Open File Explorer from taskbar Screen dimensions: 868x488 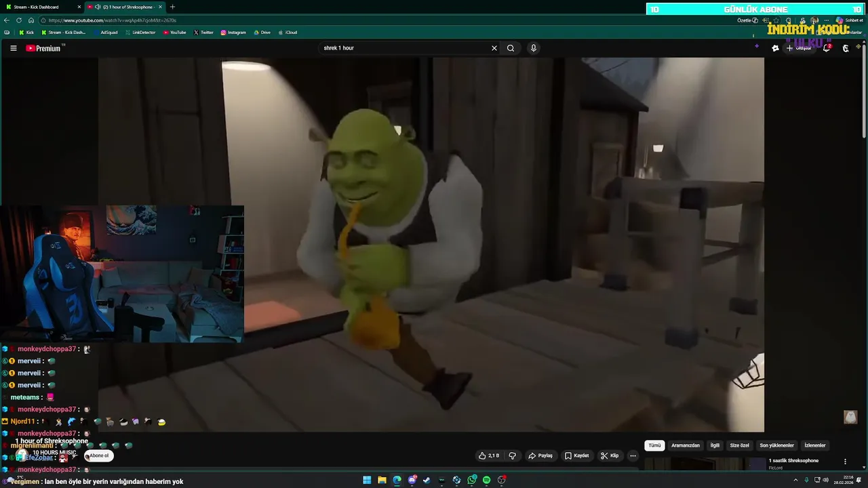(382, 480)
